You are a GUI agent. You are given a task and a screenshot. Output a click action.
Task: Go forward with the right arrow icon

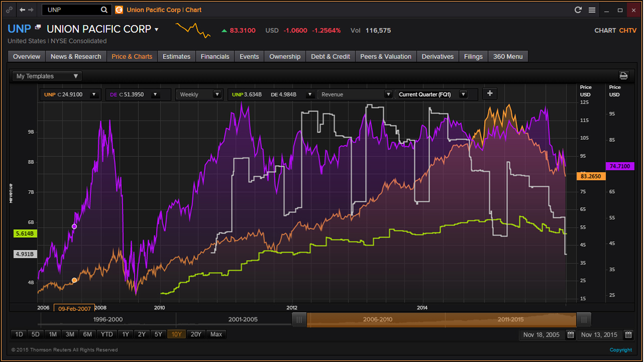click(31, 10)
